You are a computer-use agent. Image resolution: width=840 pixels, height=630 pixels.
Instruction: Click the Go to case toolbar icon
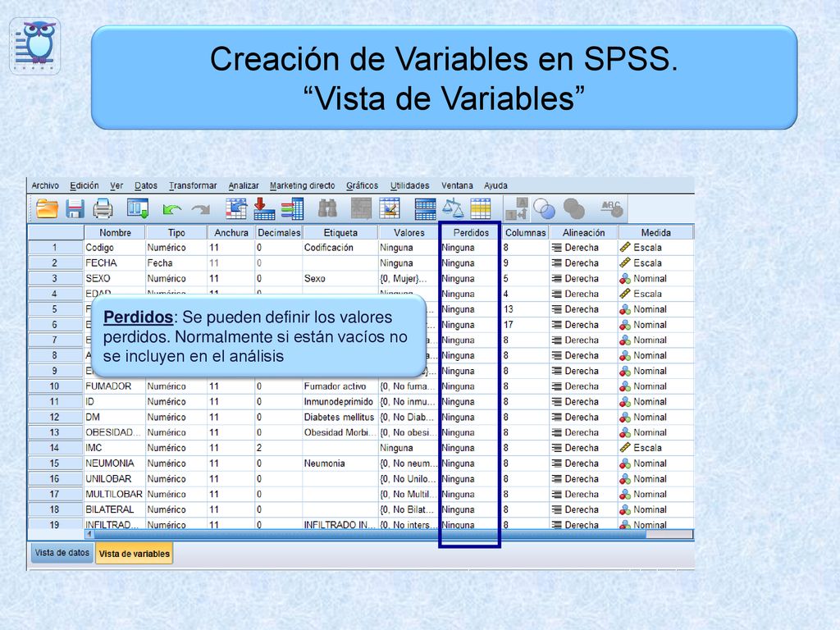[x=236, y=209]
